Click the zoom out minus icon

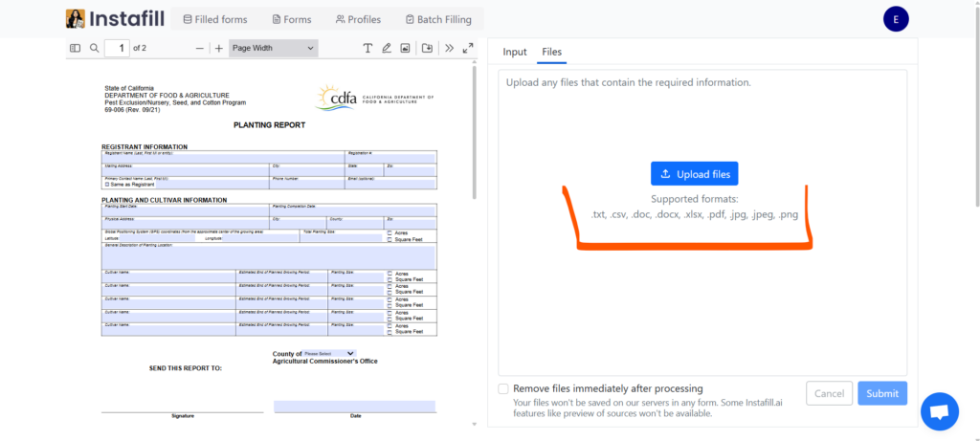pyautogui.click(x=199, y=48)
